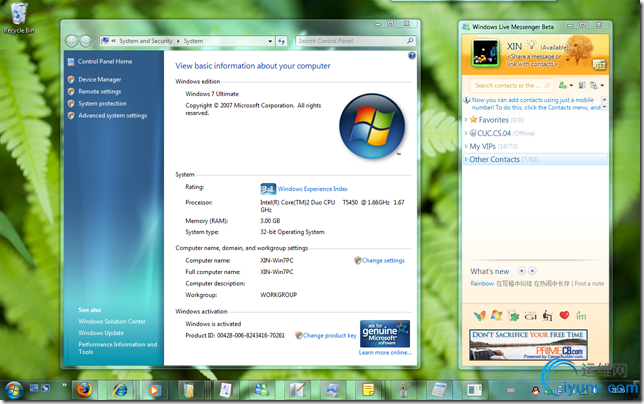Click the Show menu icon in Messenger toolbar
644x404 pixels.
coord(594,85)
